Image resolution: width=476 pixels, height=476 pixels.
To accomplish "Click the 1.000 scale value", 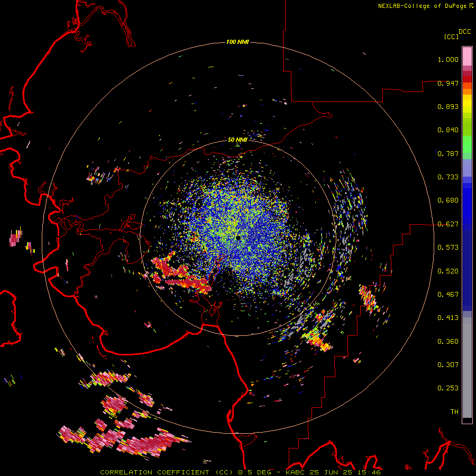I will click(x=448, y=59).
